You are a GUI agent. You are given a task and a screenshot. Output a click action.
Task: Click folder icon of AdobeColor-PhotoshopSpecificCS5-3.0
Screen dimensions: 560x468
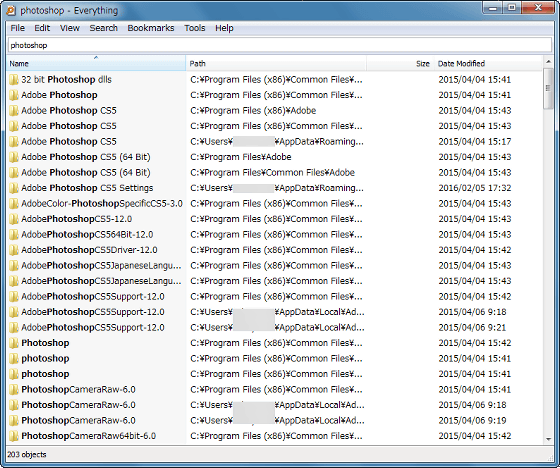14,204
